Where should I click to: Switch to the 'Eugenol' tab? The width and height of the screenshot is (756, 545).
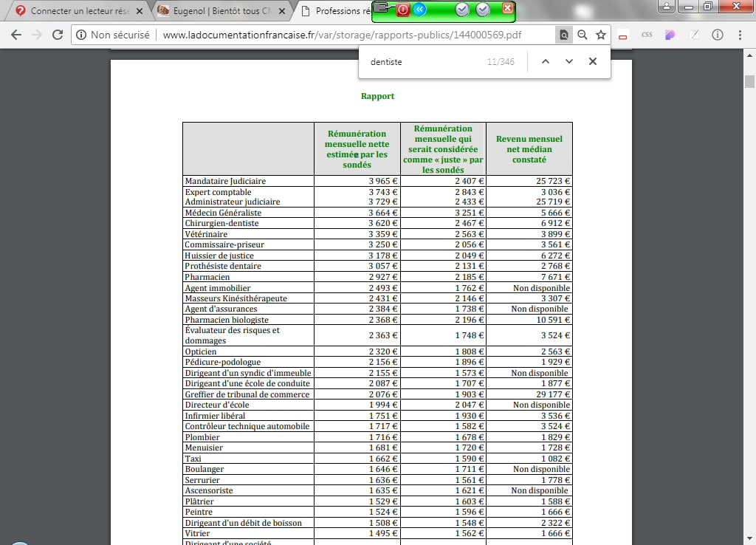point(214,11)
